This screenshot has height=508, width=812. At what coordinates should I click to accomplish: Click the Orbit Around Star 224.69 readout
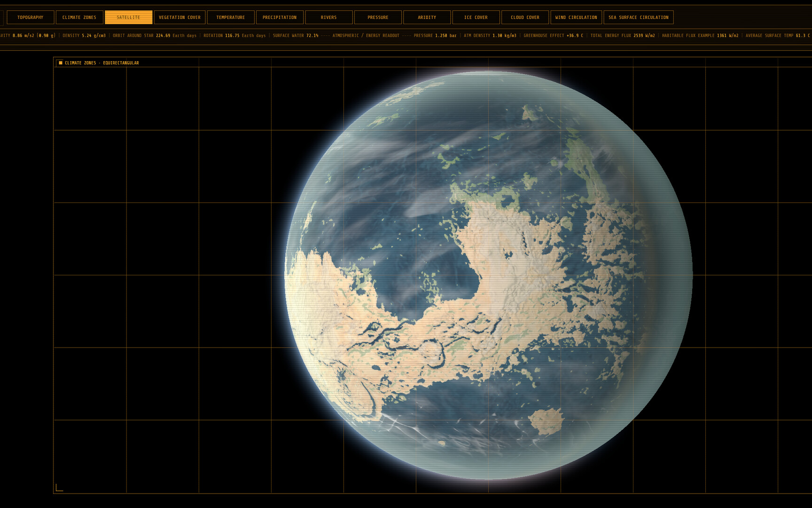pyautogui.click(x=155, y=36)
